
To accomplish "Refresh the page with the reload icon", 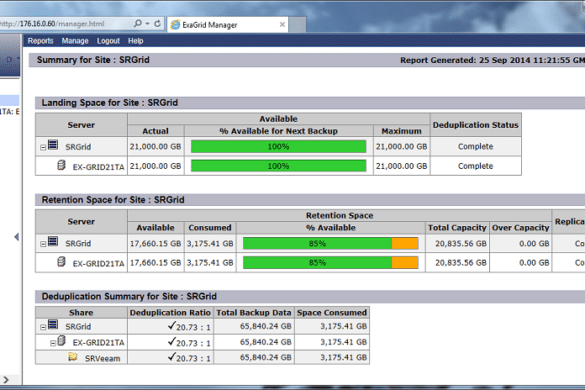I will 157,24.
